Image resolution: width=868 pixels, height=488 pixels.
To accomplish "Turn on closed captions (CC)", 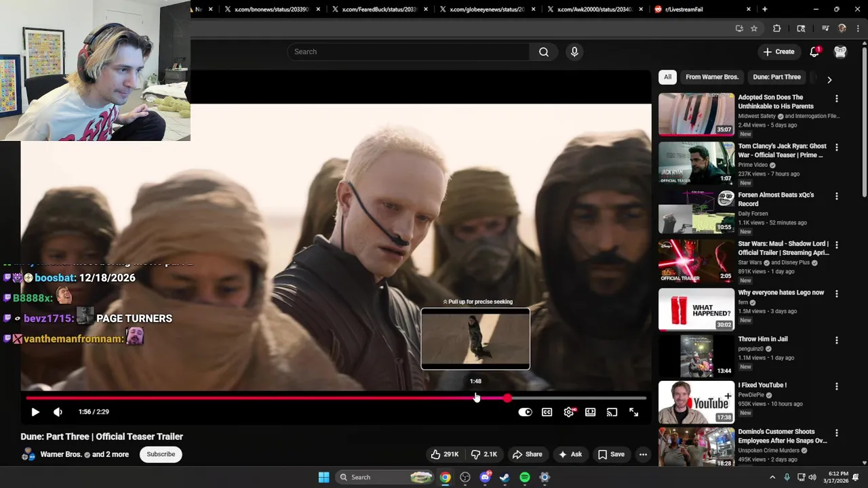I will pos(547,412).
